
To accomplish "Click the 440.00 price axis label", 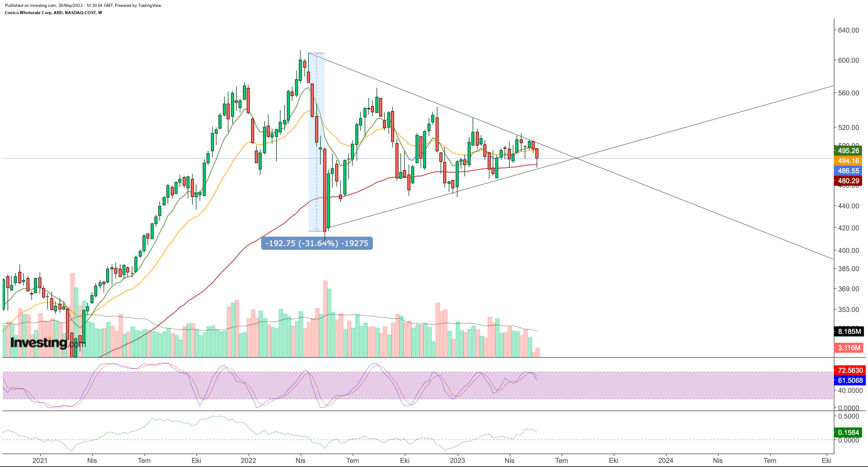I will [x=849, y=206].
